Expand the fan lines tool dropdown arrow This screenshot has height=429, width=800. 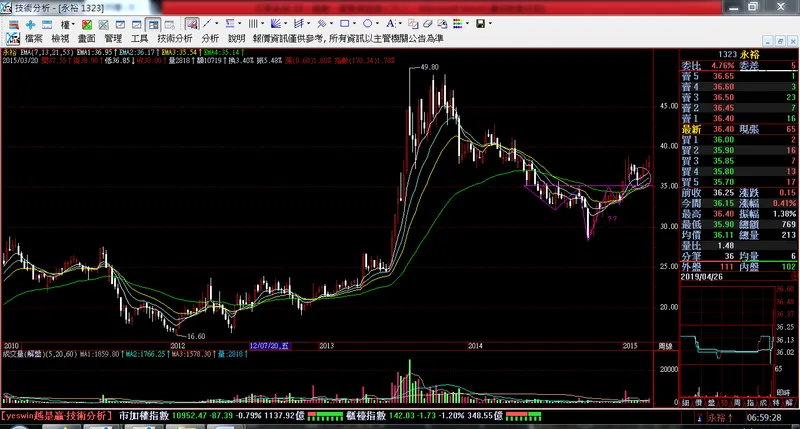pos(285,23)
